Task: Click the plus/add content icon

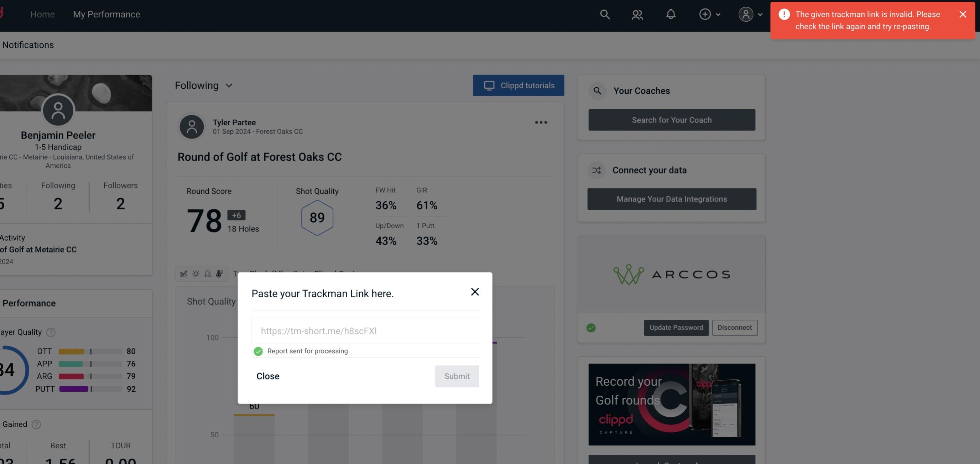Action: 705,14
